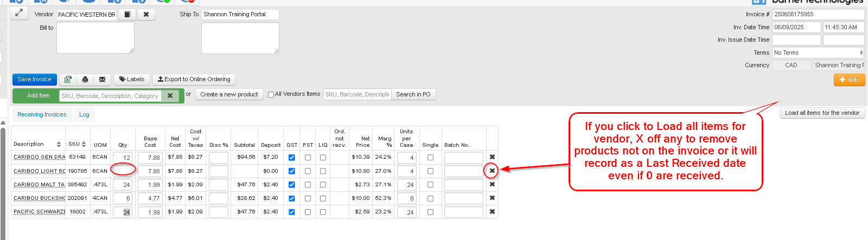Click Export to Online Ordering
This screenshot has width=868, height=240.
(194, 80)
